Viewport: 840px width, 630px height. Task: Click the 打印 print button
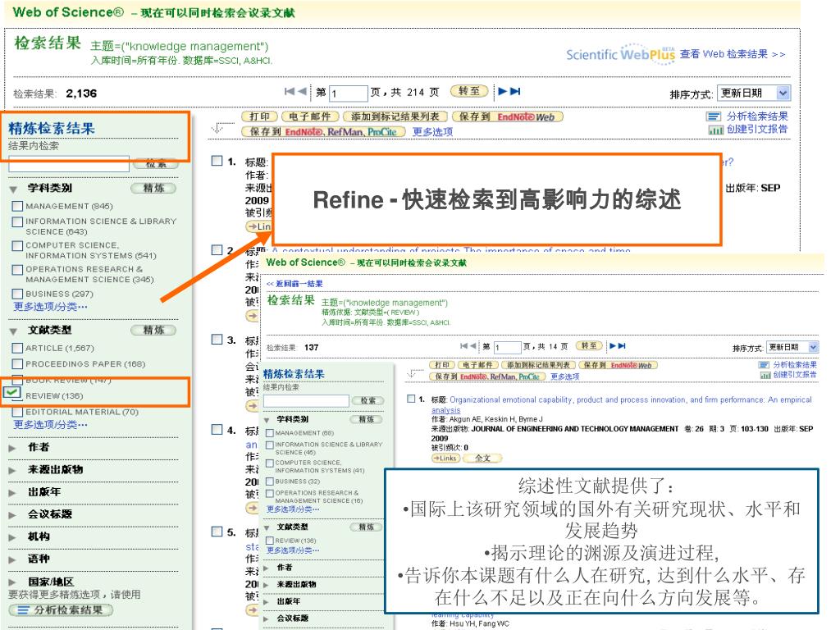(x=260, y=116)
